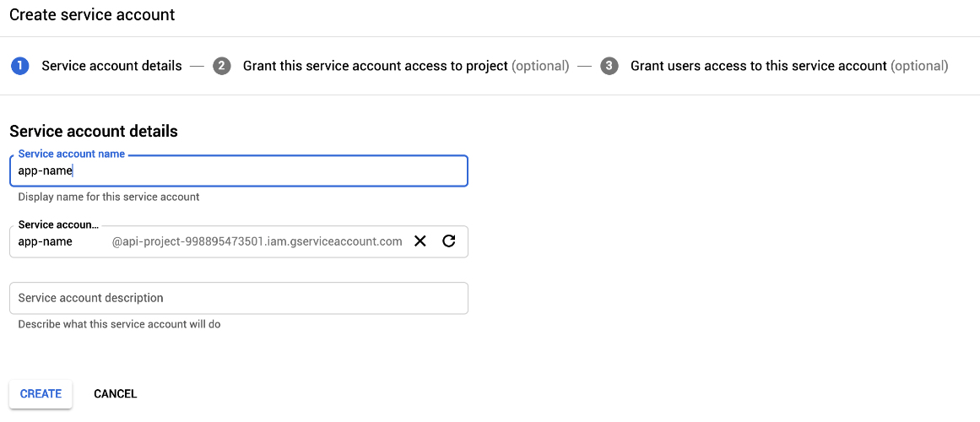
Task: Focus the Service account description field
Action: tap(239, 298)
